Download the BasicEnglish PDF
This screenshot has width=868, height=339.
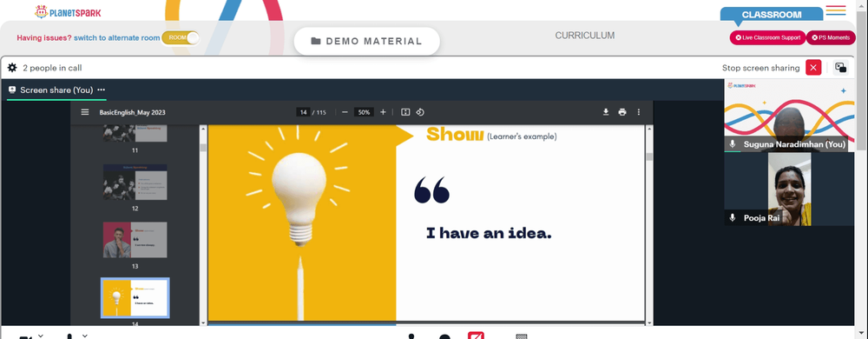point(606,112)
